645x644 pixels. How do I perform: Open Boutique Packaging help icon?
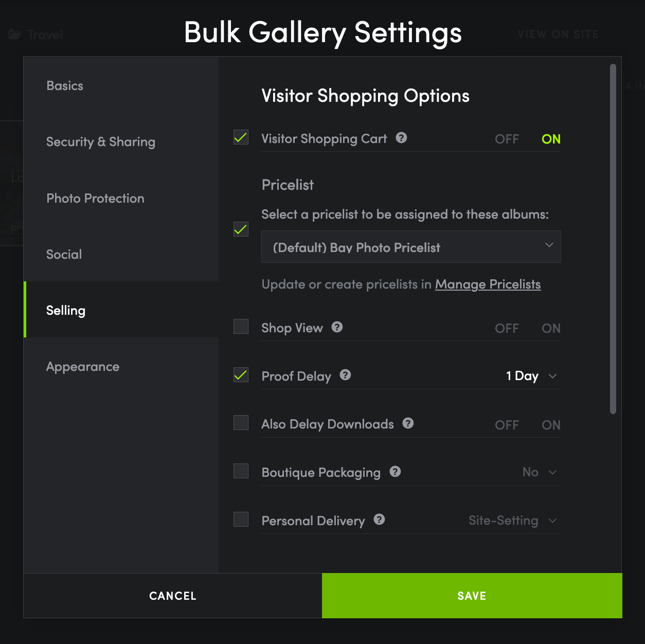tap(395, 472)
